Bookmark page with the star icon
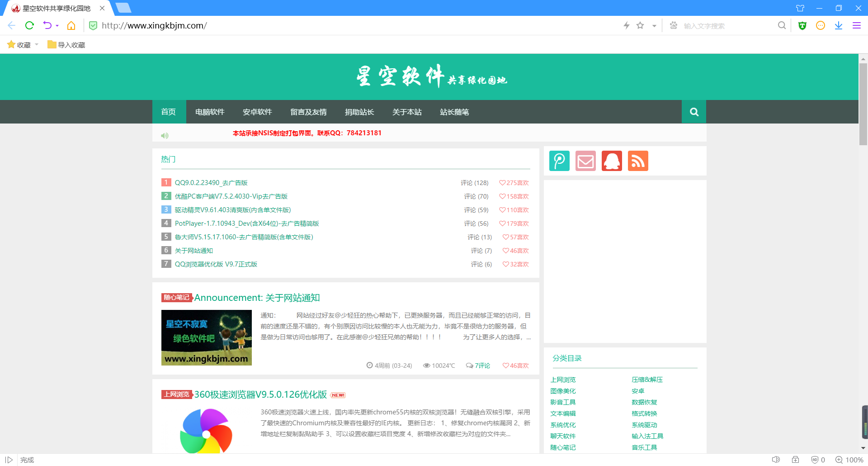868x466 pixels. 640,25
